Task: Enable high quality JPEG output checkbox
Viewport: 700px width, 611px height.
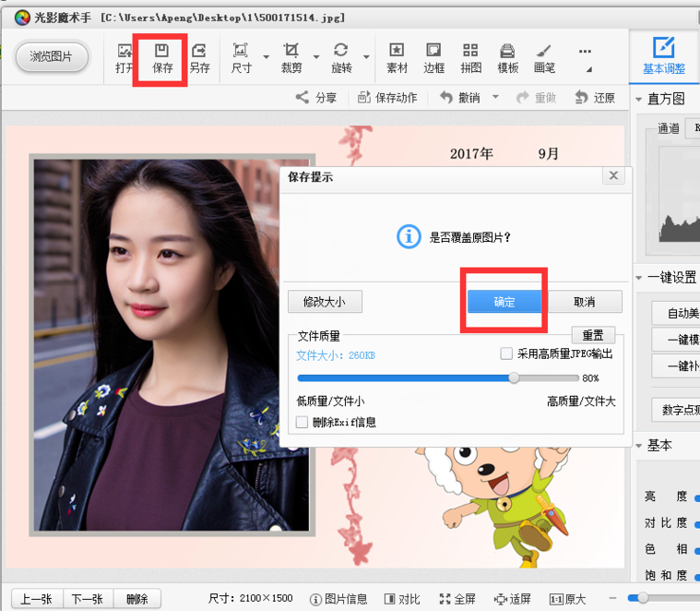Action: [x=505, y=353]
